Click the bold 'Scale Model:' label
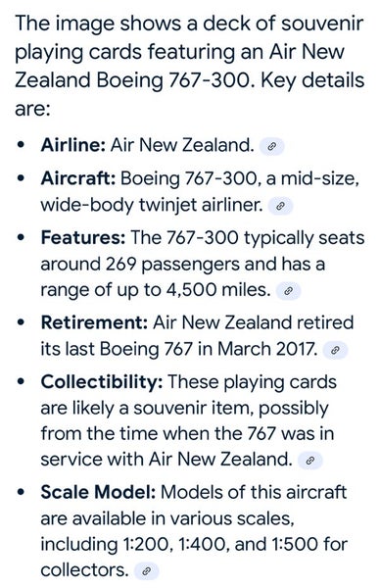Image resolution: width=380 pixels, height=588 pixels. [x=98, y=492]
